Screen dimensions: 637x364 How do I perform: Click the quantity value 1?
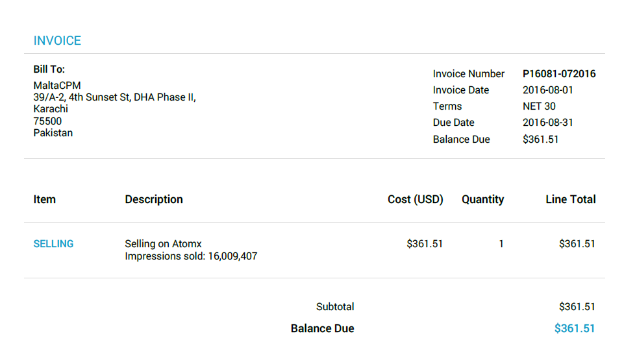click(501, 244)
